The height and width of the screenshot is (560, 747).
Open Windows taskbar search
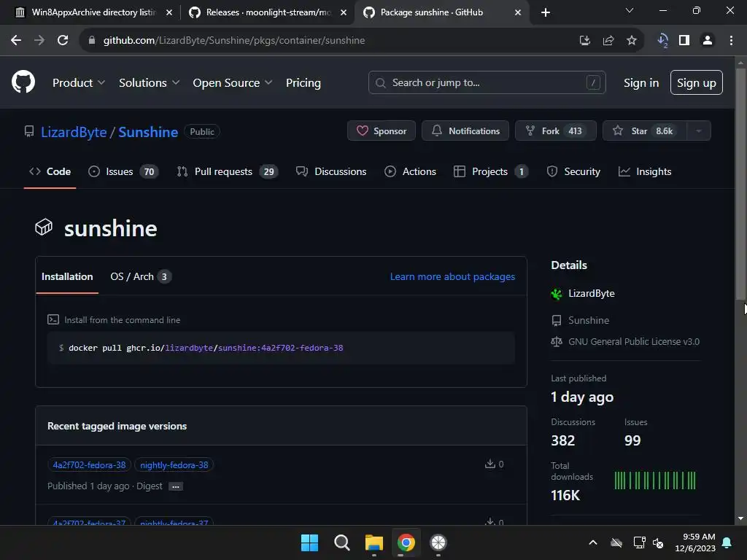(341, 542)
